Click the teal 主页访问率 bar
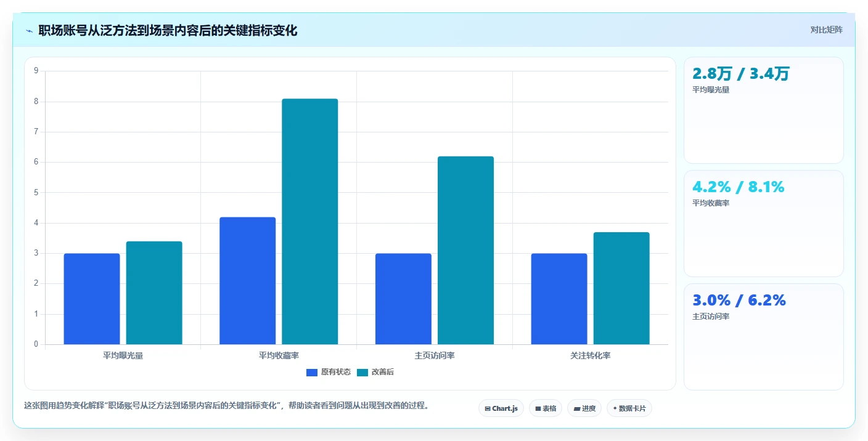 465,250
